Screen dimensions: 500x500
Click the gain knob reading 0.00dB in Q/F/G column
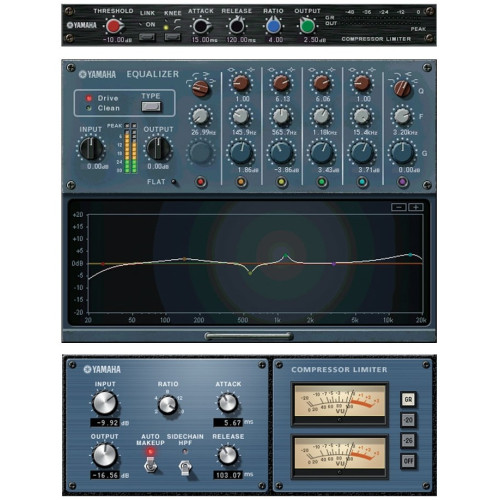click(x=403, y=153)
